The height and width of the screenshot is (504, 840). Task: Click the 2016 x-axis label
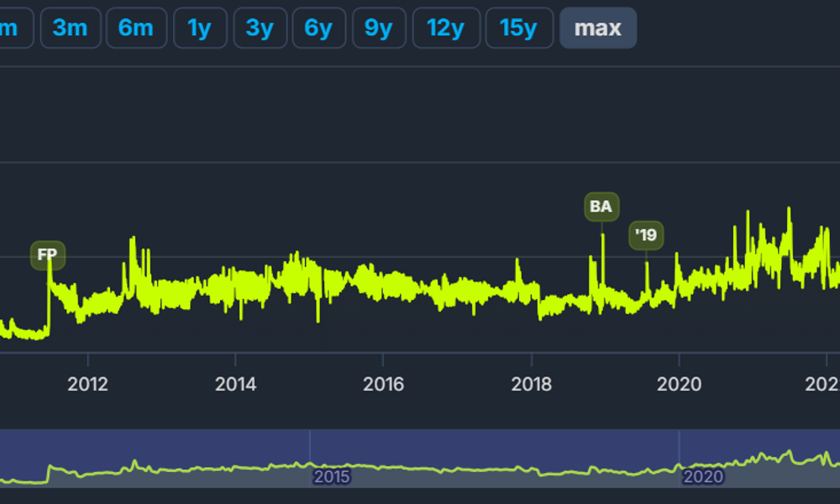click(383, 385)
